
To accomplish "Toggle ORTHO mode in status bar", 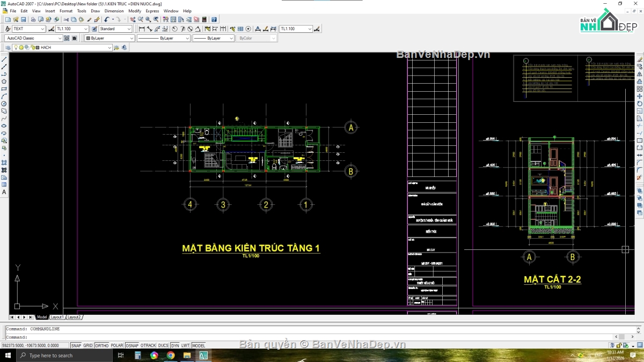I will [x=102, y=346].
